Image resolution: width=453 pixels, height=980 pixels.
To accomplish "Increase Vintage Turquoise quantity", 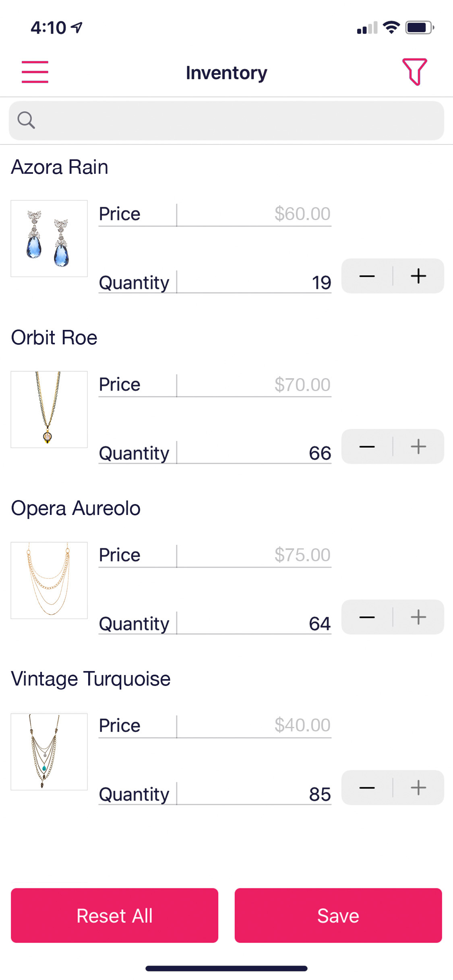I will click(x=418, y=788).
